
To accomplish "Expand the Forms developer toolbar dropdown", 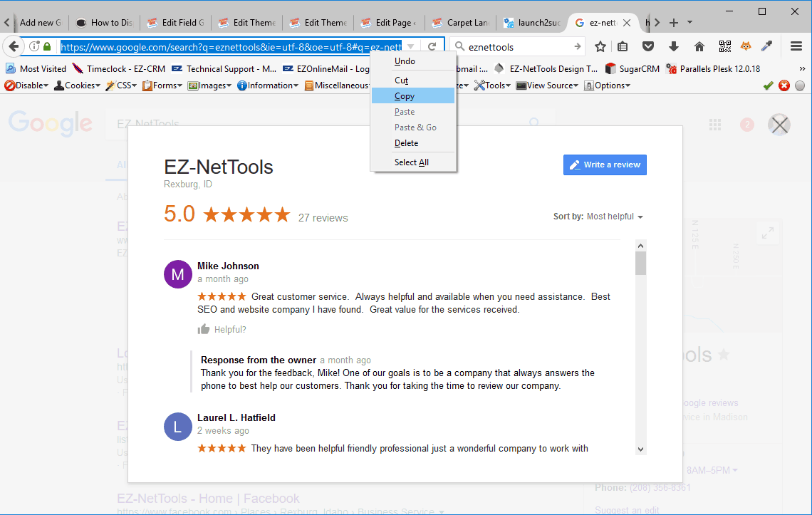I will click(x=163, y=85).
